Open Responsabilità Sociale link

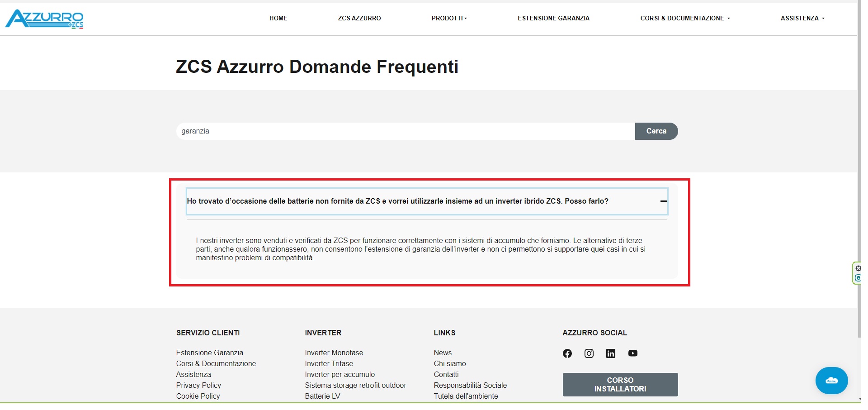coord(470,385)
